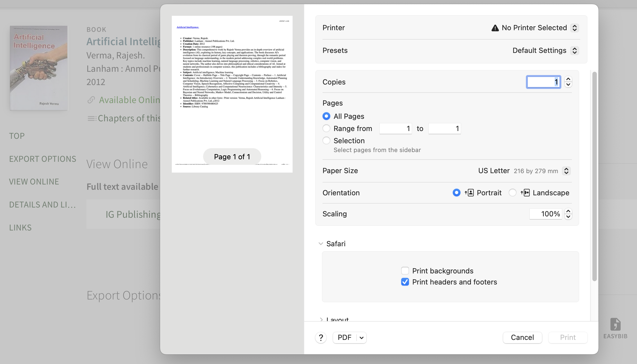Open the Paper Size US Letter popup
The image size is (637, 364).
pyautogui.click(x=566, y=171)
